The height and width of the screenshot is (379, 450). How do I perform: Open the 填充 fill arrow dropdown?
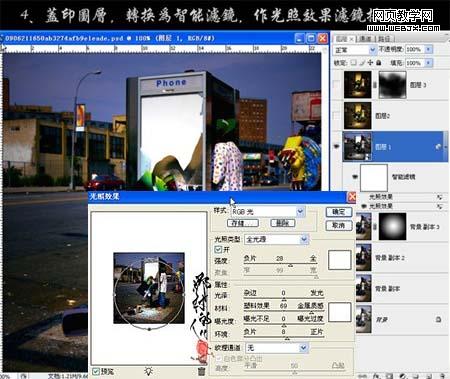[x=429, y=63]
